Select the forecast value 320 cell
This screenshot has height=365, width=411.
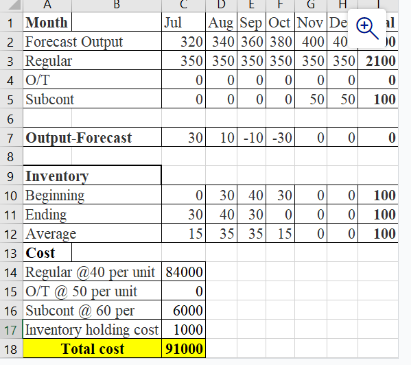pos(184,42)
